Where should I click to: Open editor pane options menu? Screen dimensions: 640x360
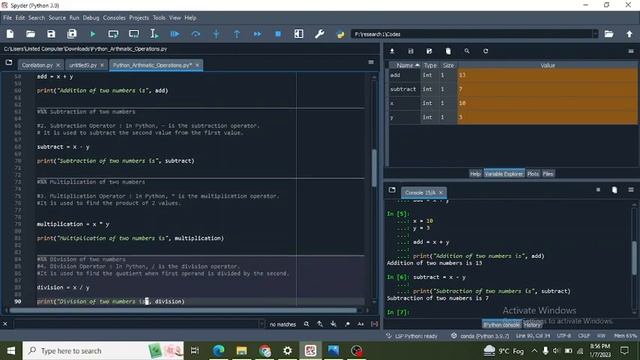371,62
